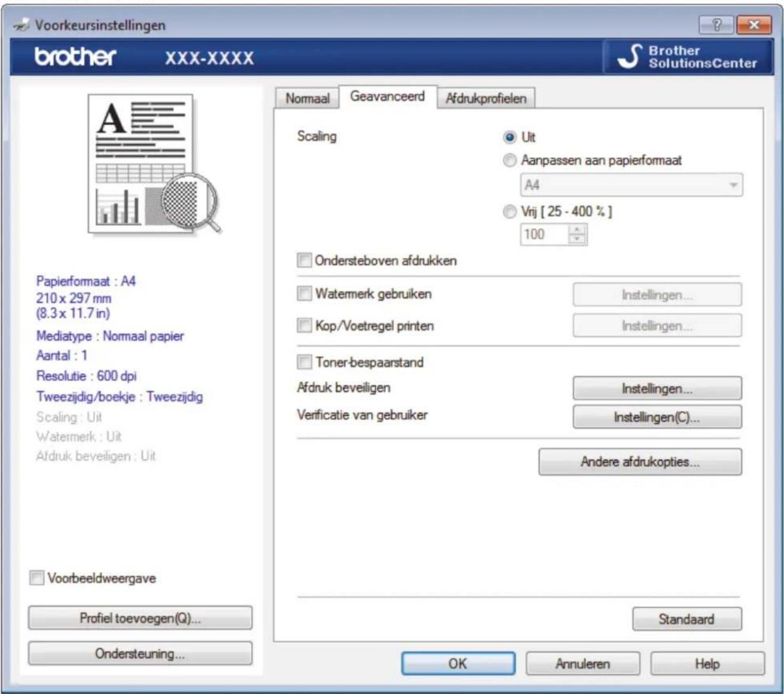Screen dimensions: 784x694
Task: Click the scaling percentage spinner arrows
Action: tap(577, 234)
